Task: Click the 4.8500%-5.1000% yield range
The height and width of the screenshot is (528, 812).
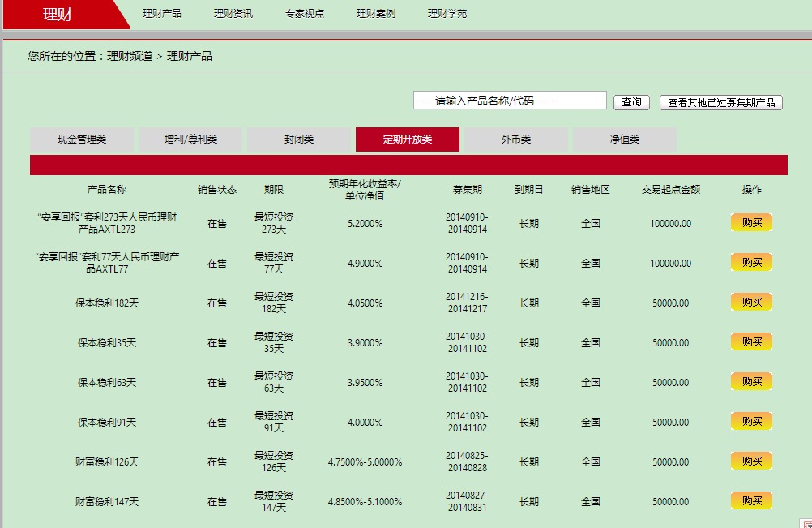Action: [x=365, y=501]
